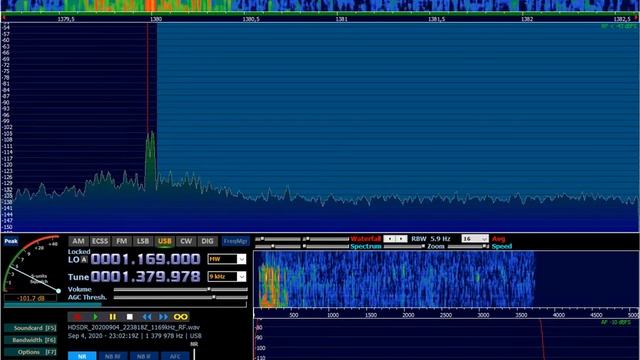Rewind the recording with the blue back arrows
The width and height of the screenshot is (640, 360).
(x=147, y=317)
